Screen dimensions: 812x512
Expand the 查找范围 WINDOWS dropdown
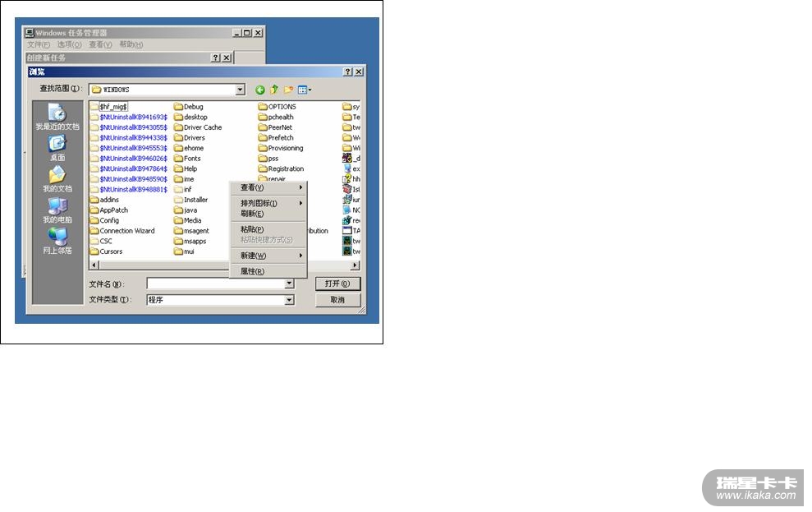tap(240, 90)
